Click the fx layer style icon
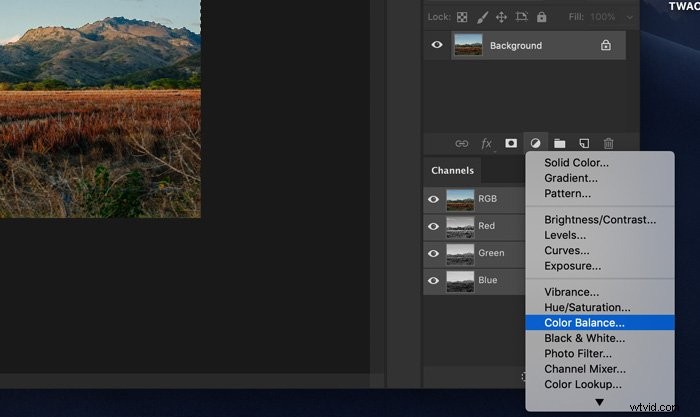Screen dimensions: 700x417 click(487, 143)
